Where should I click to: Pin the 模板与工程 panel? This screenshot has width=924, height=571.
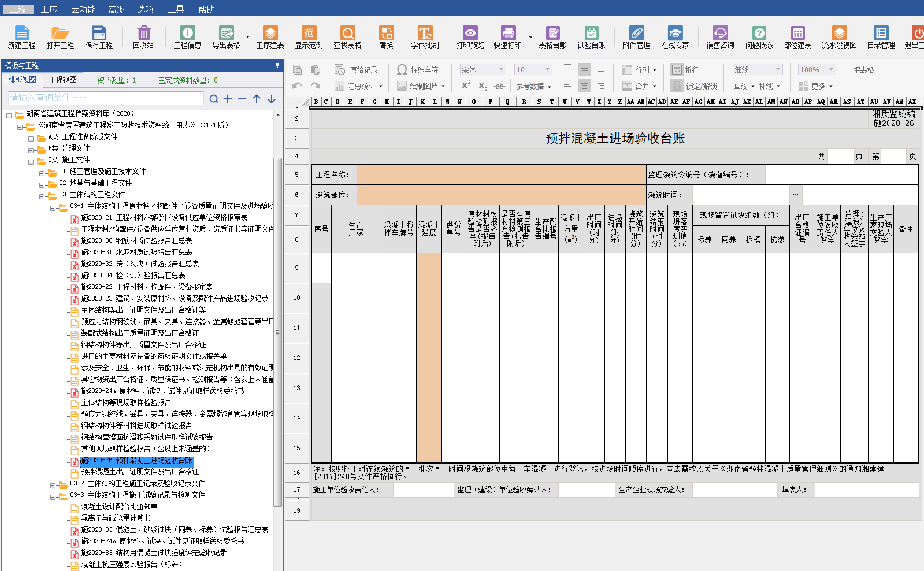coord(277,65)
